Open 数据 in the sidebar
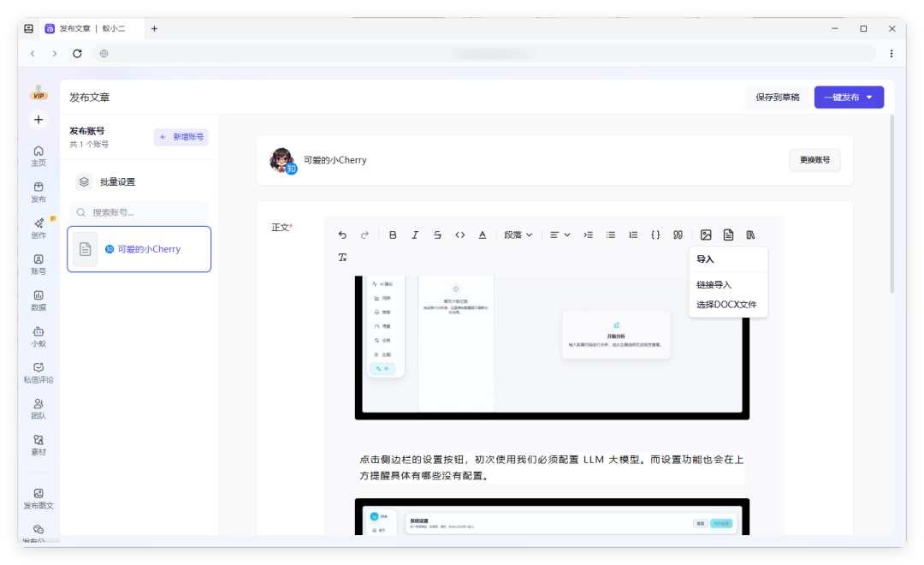 pos(38,300)
